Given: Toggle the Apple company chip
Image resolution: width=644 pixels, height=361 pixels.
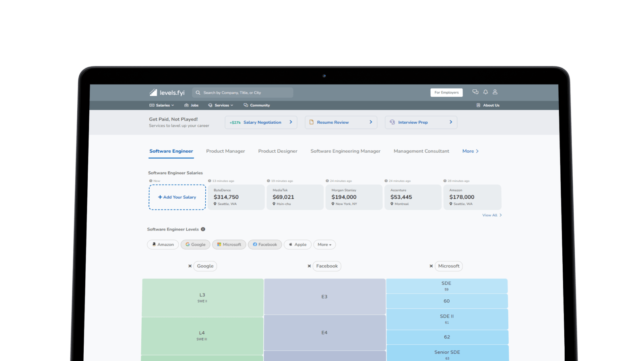Looking at the screenshot, I should (x=297, y=245).
